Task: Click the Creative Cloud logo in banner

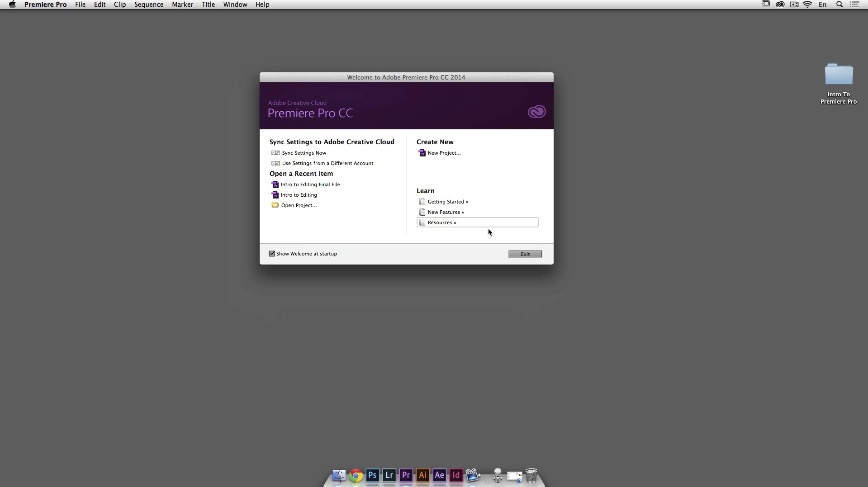Action: tap(536, 112)
